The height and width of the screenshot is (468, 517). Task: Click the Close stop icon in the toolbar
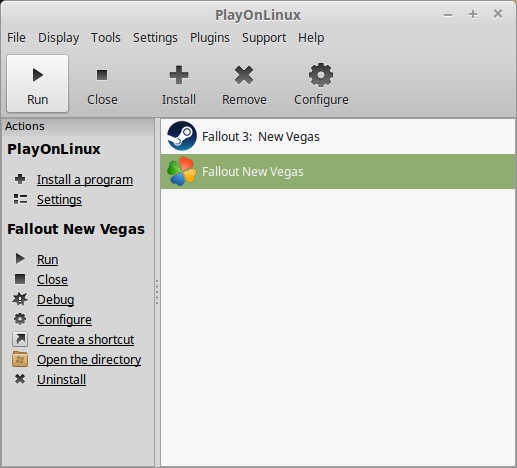pyautogui.click(x=102, y=75)
